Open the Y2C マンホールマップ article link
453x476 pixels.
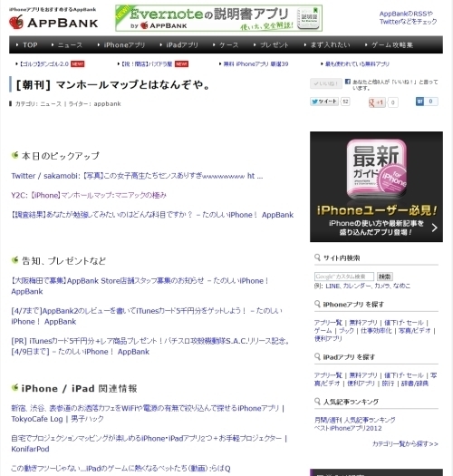[89, 195]
